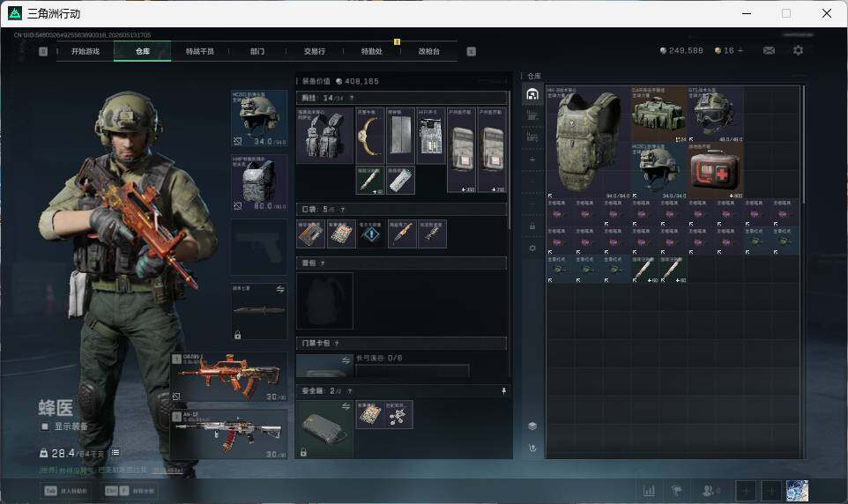Select the colorful patterned item in pockets
This screenshot has width=848, height=504.
click(x=341, y=233)
